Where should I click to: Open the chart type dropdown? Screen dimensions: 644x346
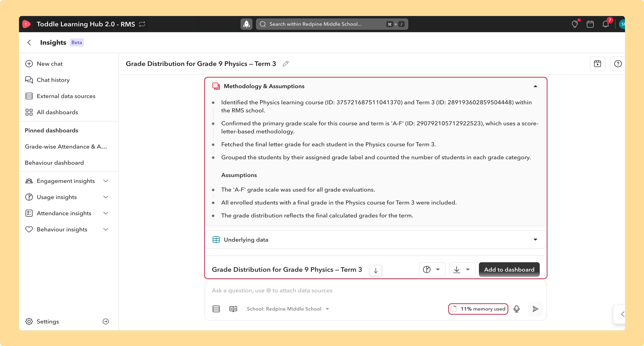(432, 269)
